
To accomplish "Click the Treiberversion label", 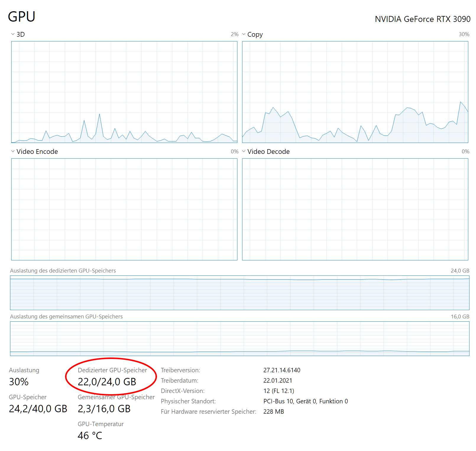I will [x=180, y=370].
